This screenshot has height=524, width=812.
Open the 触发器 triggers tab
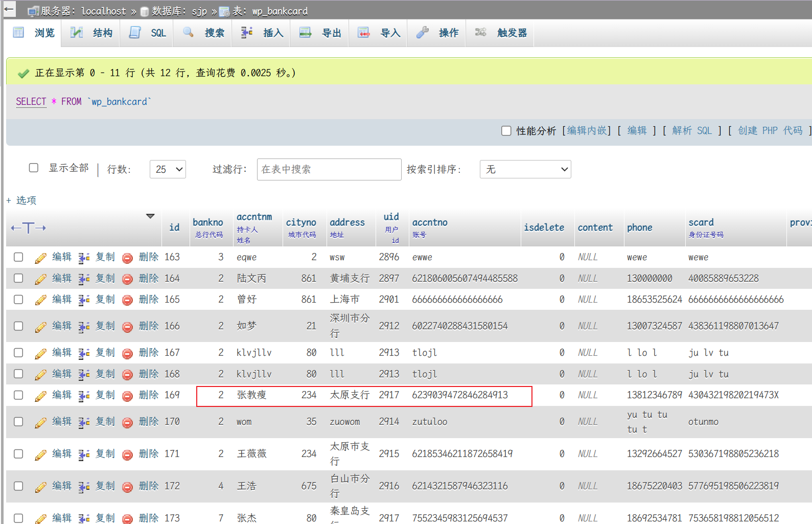[x=501, y=33]
